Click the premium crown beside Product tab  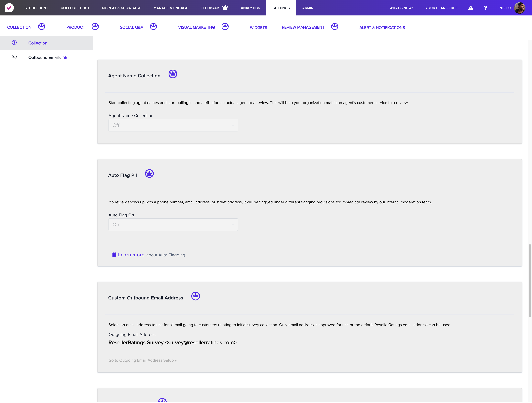pyautogui.click(x=95, y=26)
